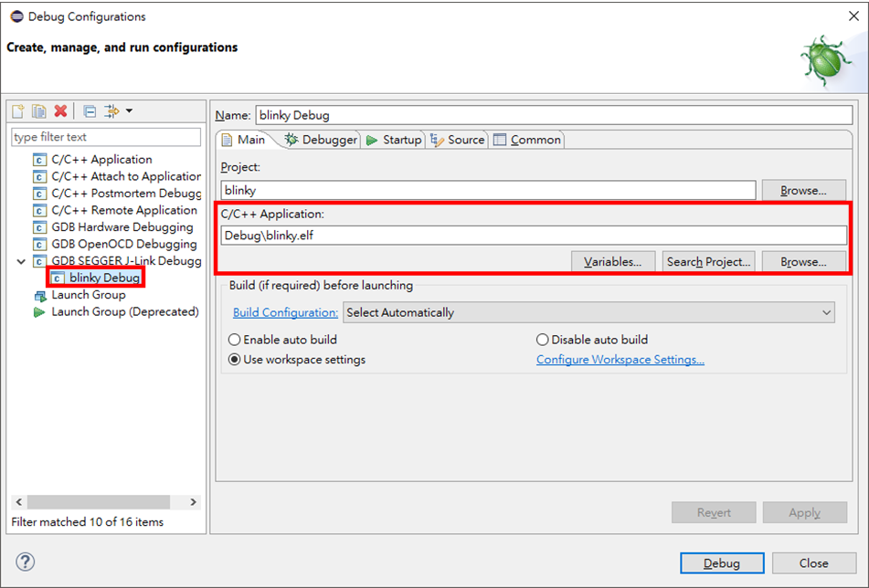Viewport: 869px width, 588px height.
Task: Select the Disable auto build radio button
Action: point(543,340)
